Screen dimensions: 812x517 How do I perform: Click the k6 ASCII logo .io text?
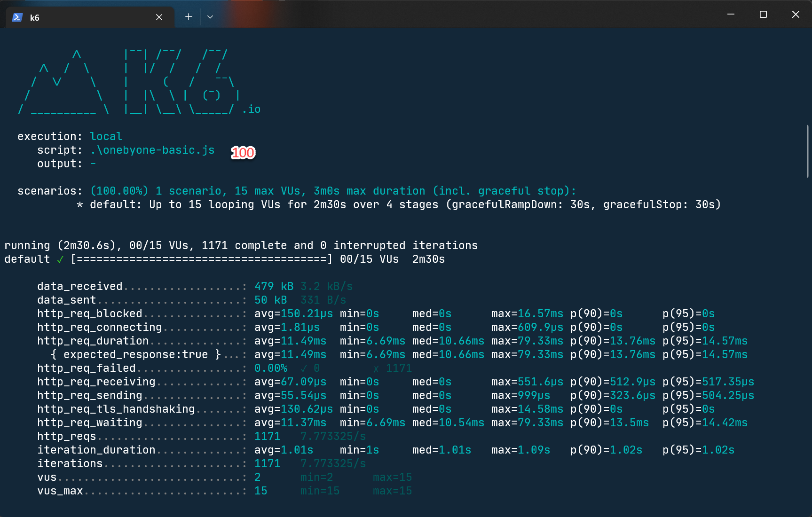tap(252, 109)
